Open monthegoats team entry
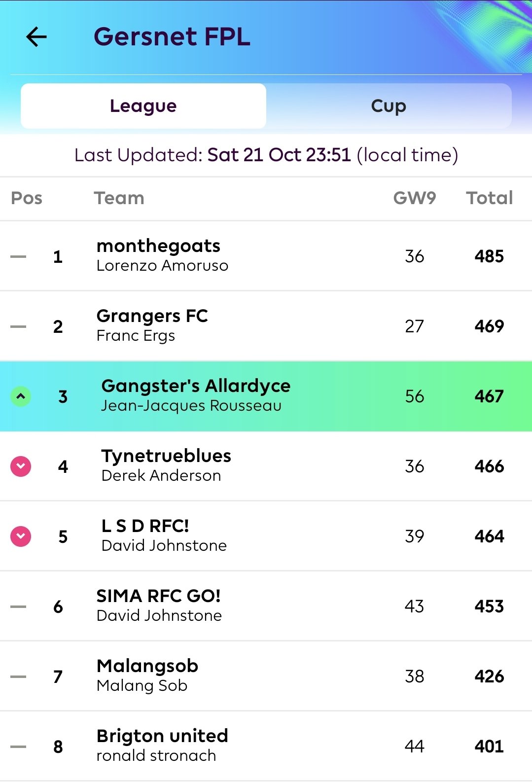Image resolution: width=532 pixels, height=783 pixels. pyautogui.click(x=266, y=256)
